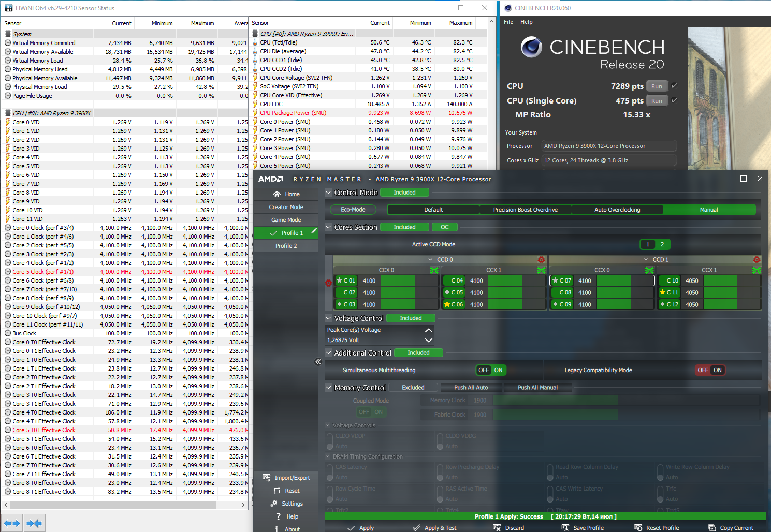Click the Reset icon in Ryzen Master sidebar
Screen dimensions: 771x532
point(277,491)
